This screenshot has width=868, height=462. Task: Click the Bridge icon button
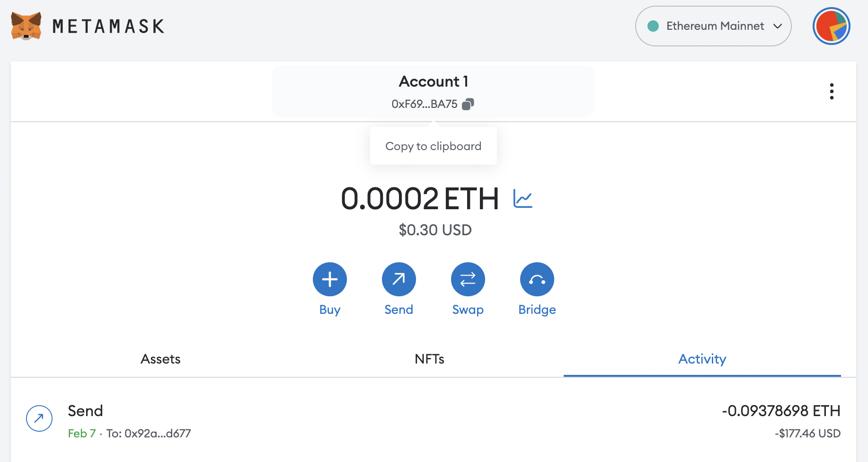[x=537, y=279]
